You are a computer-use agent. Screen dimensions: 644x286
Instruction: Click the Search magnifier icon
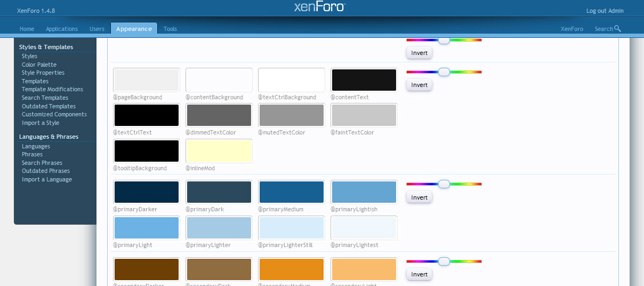point(617,29)
